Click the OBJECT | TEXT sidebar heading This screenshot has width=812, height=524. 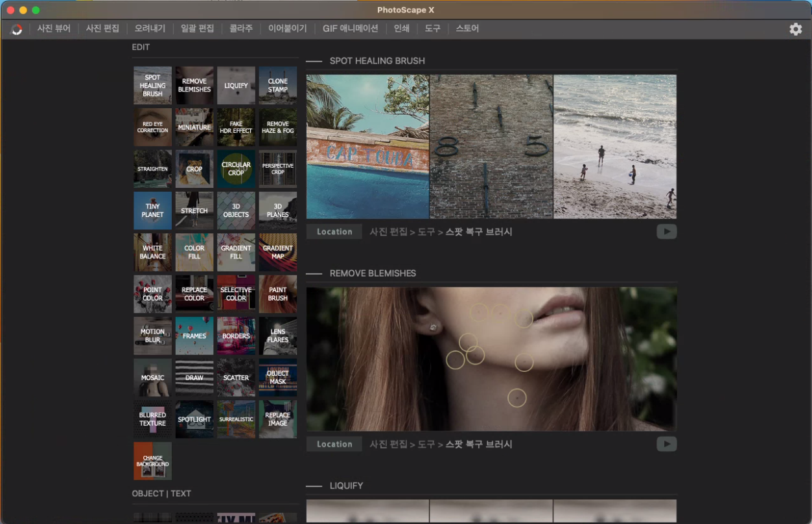[161, 494]
